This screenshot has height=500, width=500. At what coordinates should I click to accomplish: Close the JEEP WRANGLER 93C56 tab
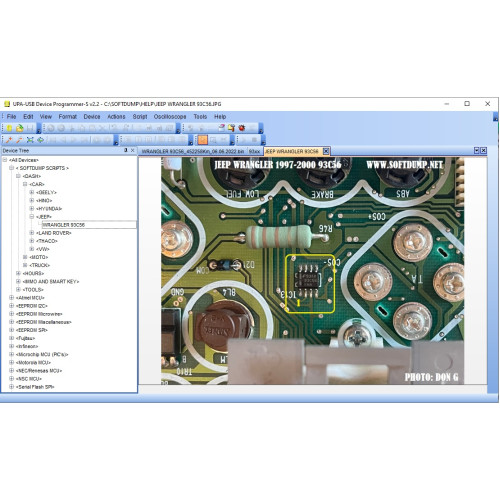[x=326, y=151]
